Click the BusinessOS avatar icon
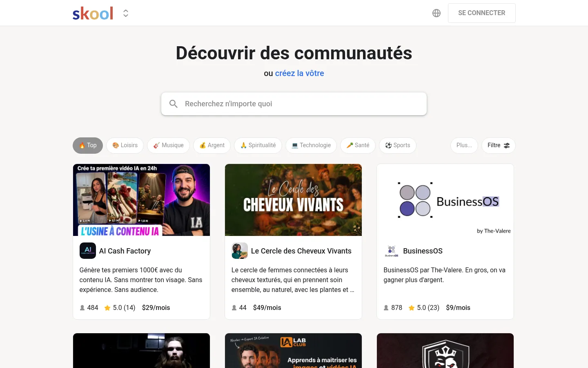The width and height of the screenshot is (588, 368). click(392, 251)
